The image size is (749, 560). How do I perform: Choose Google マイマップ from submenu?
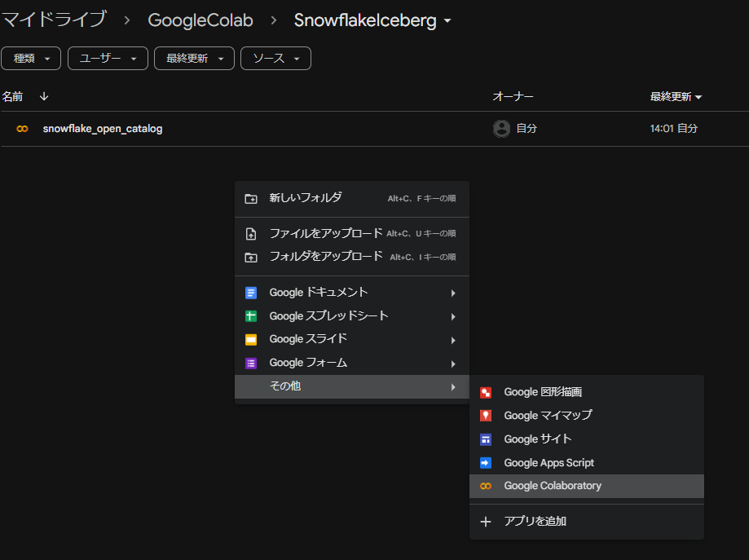[x=587, y=416]
